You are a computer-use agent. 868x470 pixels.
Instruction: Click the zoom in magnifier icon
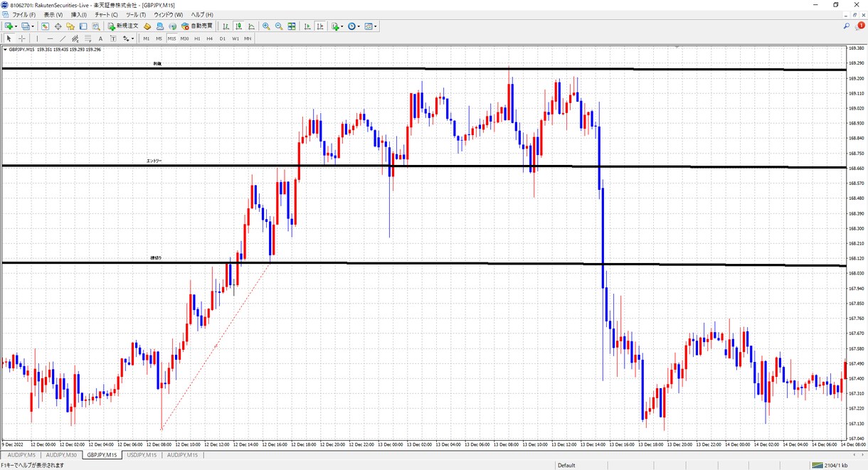(266, 26)
